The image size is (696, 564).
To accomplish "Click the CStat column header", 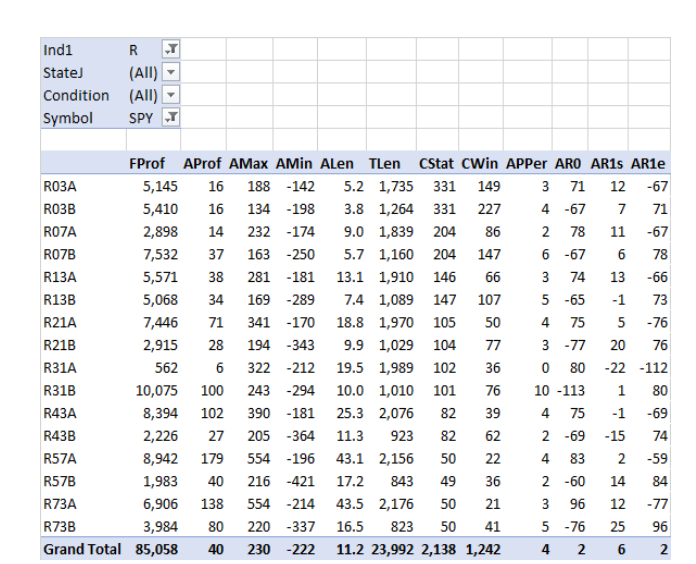I will (436, 164).
